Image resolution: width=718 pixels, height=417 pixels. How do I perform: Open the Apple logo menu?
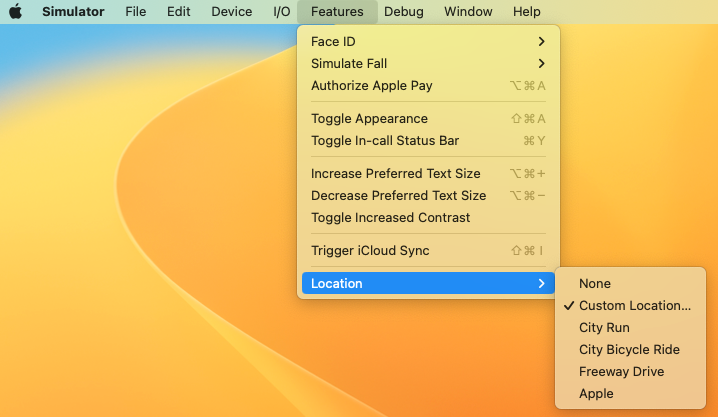[x=16, y=11]
